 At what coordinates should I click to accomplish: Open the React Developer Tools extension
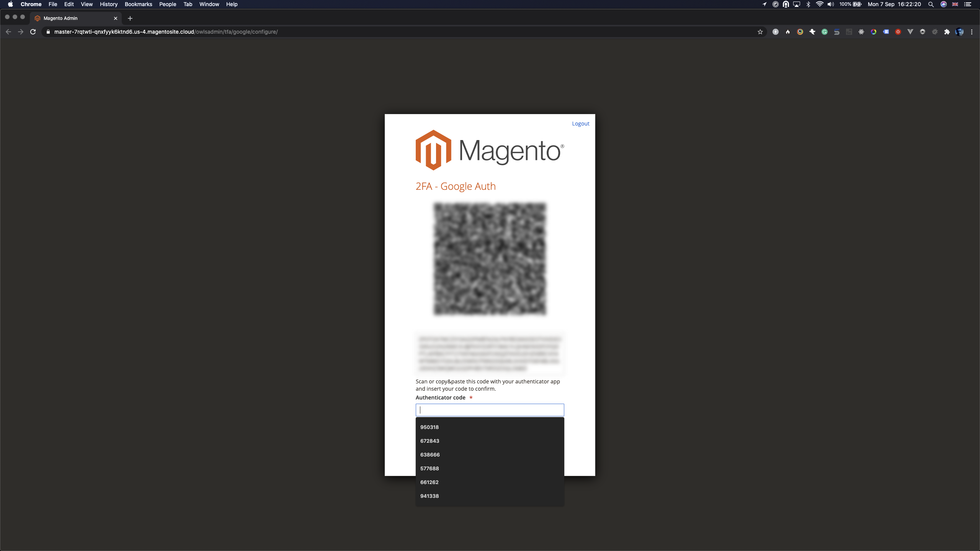click(861, 32)
